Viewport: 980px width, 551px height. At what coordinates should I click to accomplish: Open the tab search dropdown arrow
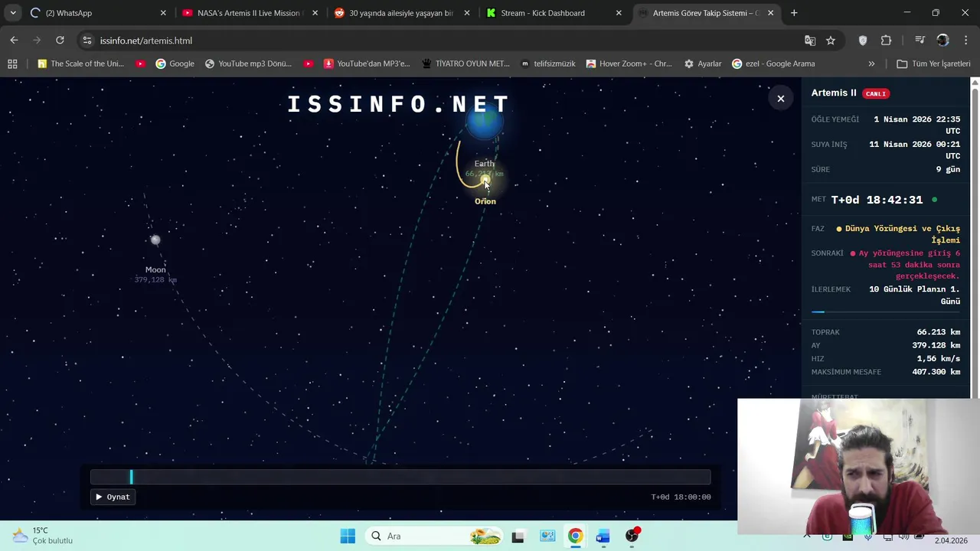(13, 13)
